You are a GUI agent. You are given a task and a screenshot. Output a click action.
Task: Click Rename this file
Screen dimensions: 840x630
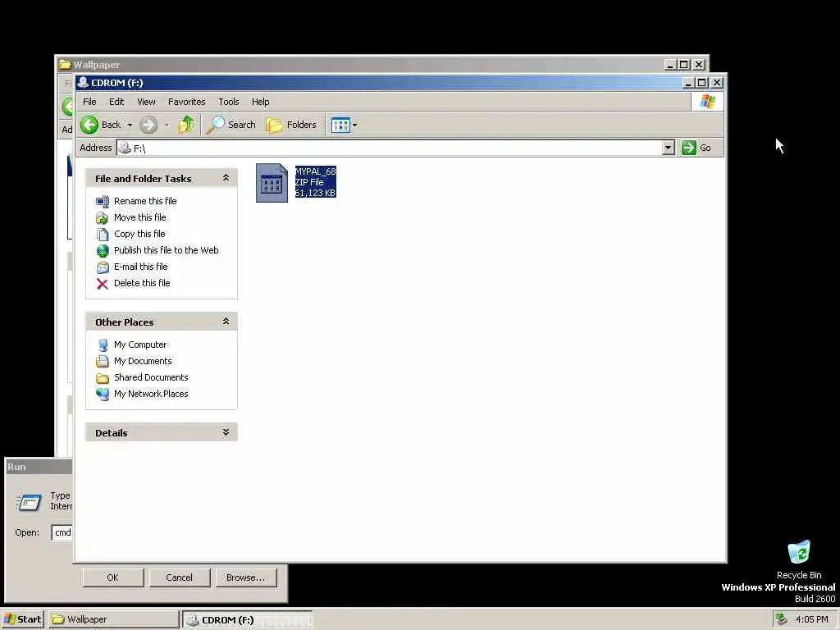click(x=145, y=201)
